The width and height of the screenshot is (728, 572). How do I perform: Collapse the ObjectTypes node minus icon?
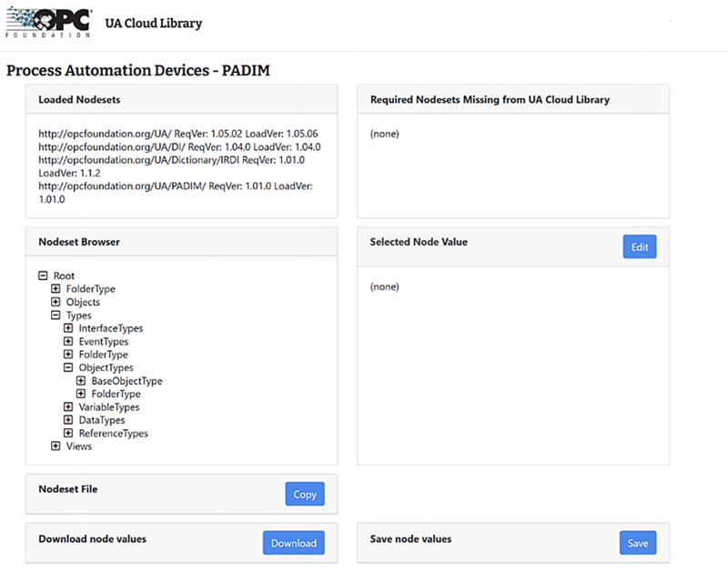click(68, 367)
